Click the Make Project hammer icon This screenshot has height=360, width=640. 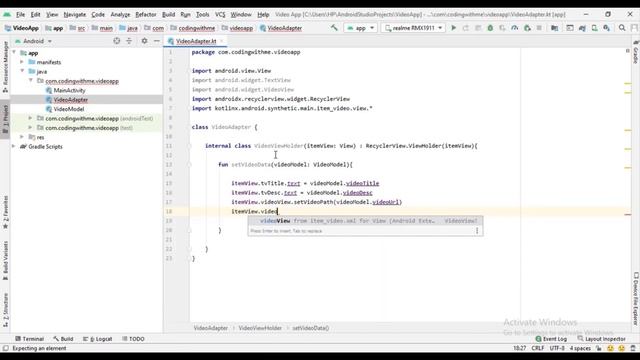(x=334, y=28)
